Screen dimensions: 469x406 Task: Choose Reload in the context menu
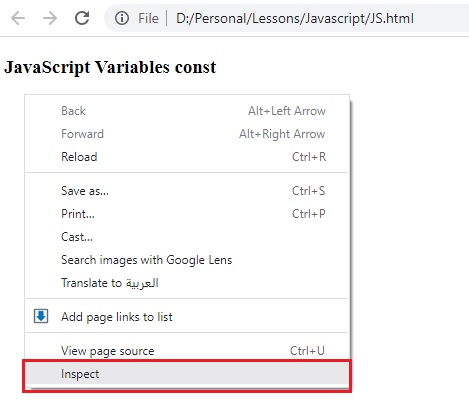coord(187,157)
